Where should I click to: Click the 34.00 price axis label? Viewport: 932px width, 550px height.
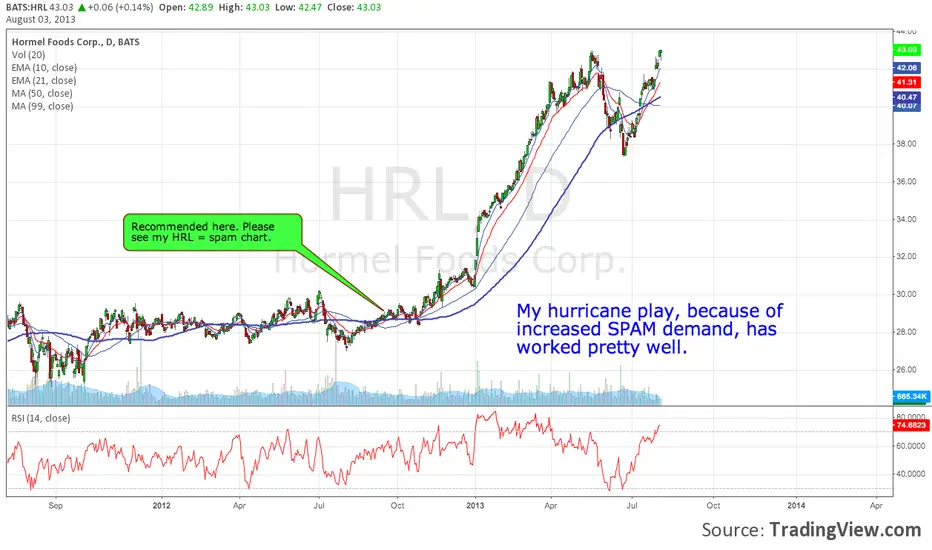[x=906, y=219]
